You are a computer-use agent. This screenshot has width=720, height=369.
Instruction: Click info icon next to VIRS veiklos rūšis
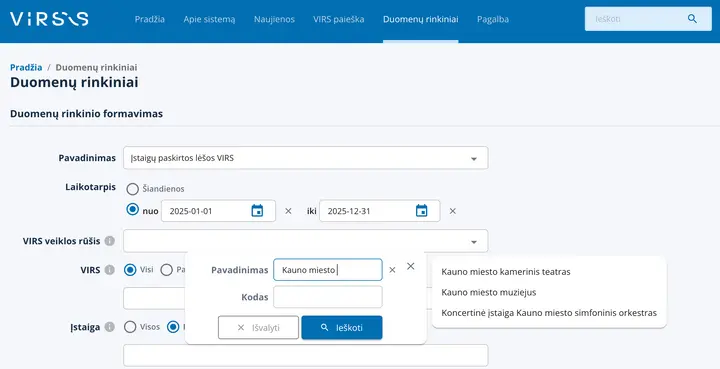click(109, 240)
